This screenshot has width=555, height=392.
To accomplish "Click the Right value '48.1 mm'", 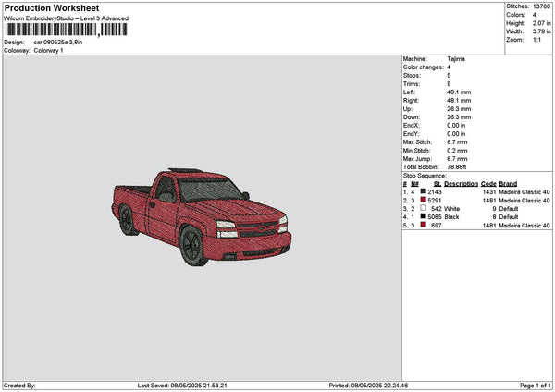I will coord(459,101).
